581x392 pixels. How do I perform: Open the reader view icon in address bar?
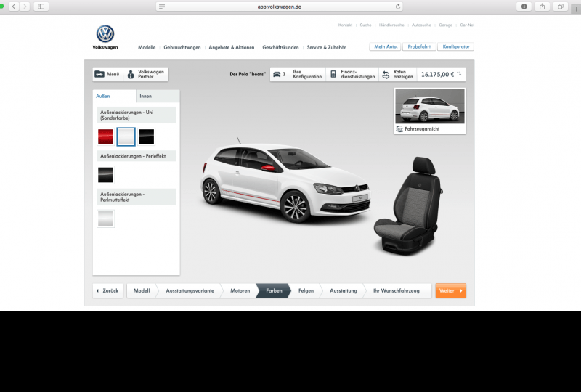[x=162, y=7]
